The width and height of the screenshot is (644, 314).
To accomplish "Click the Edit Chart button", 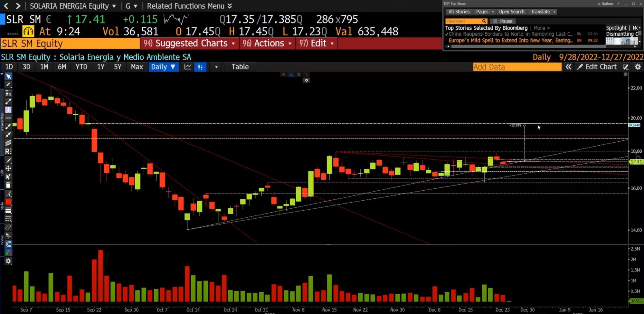I will (x=597, y=67).
